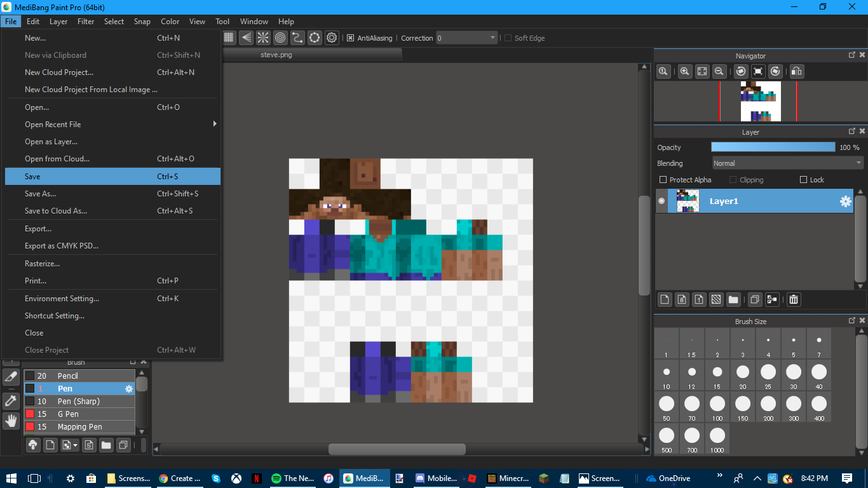868x488 pixels.
Task: Expand the Open Recent File submenu
Action: pos(111,125)
